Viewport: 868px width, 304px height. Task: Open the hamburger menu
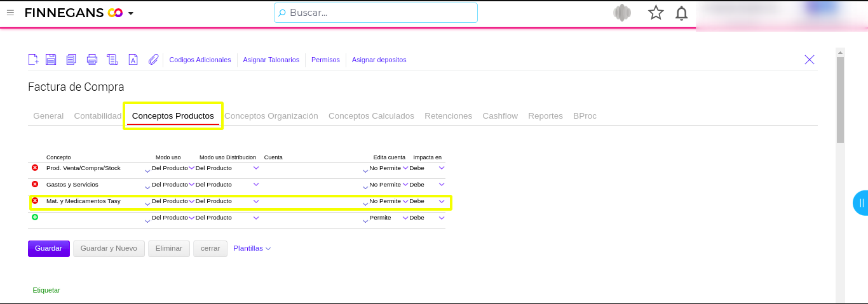coord(10,13)
